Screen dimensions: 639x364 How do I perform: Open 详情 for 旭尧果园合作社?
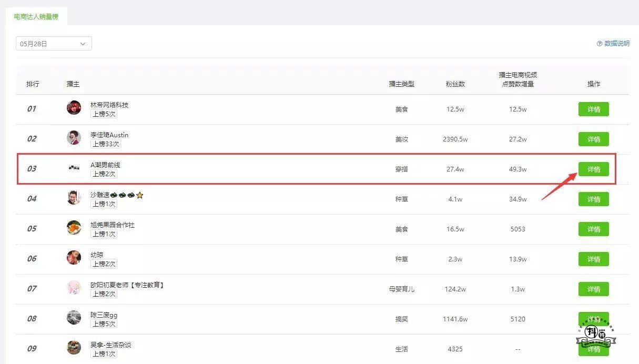coord(593,229)
